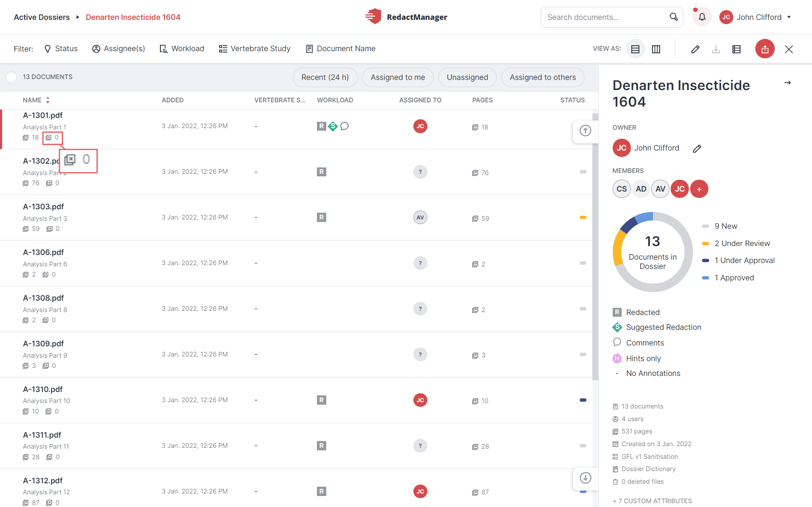Collapse details panel with the arrow icon

click(787, 83)
